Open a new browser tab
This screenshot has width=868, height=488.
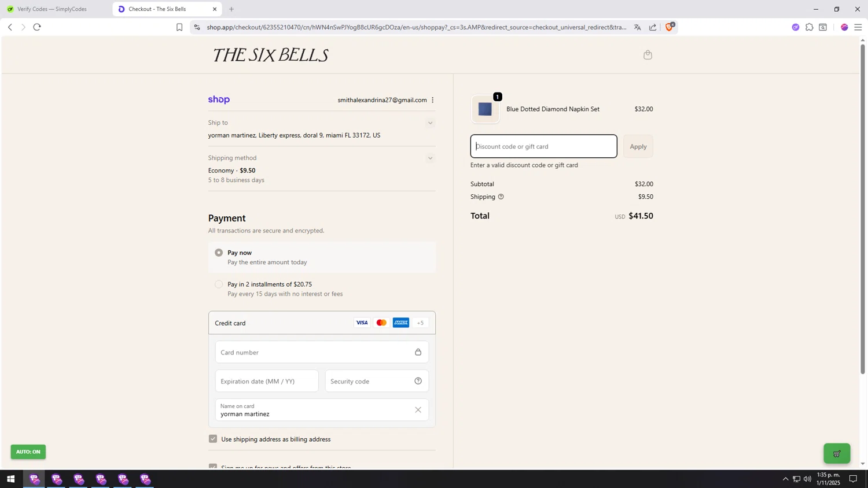231,9
